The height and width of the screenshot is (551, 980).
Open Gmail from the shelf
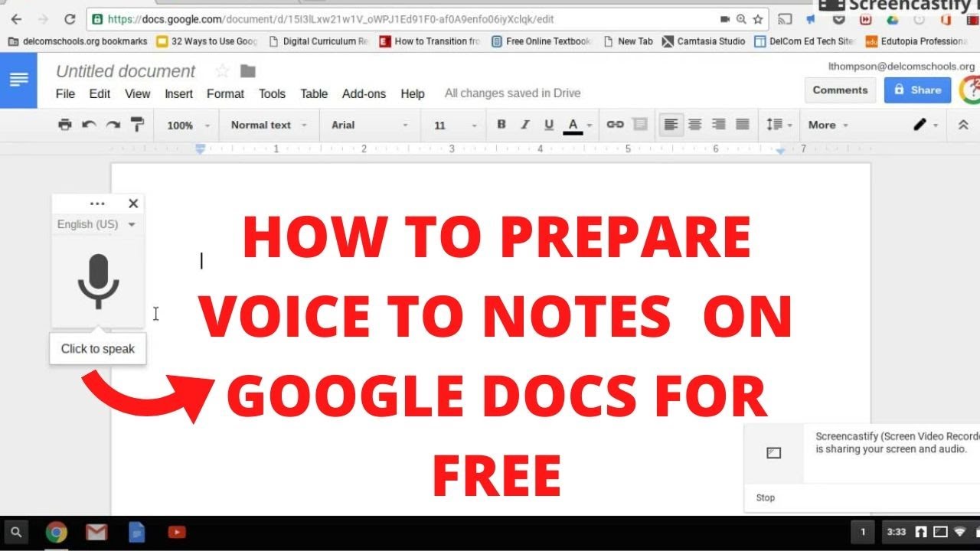[x=96, y=532]
